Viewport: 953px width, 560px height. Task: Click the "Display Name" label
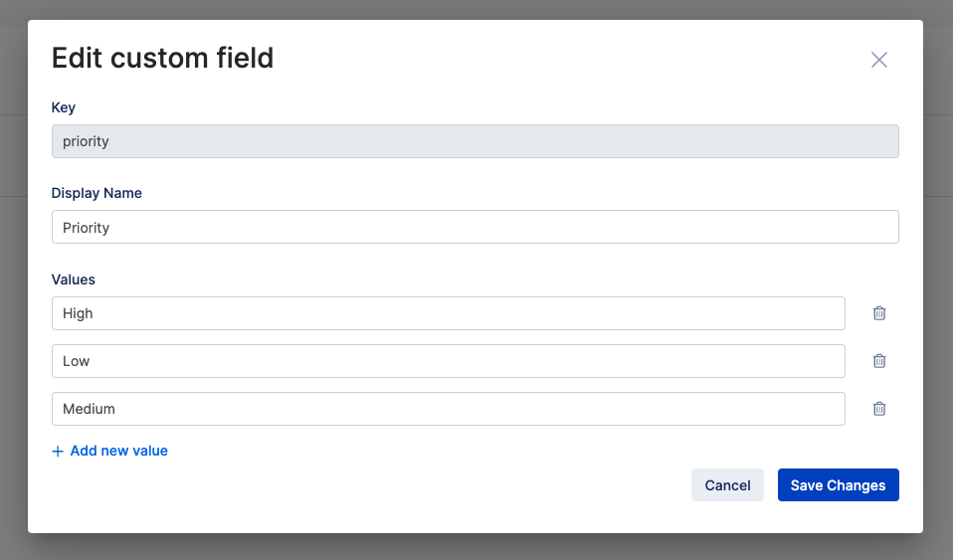96,193
